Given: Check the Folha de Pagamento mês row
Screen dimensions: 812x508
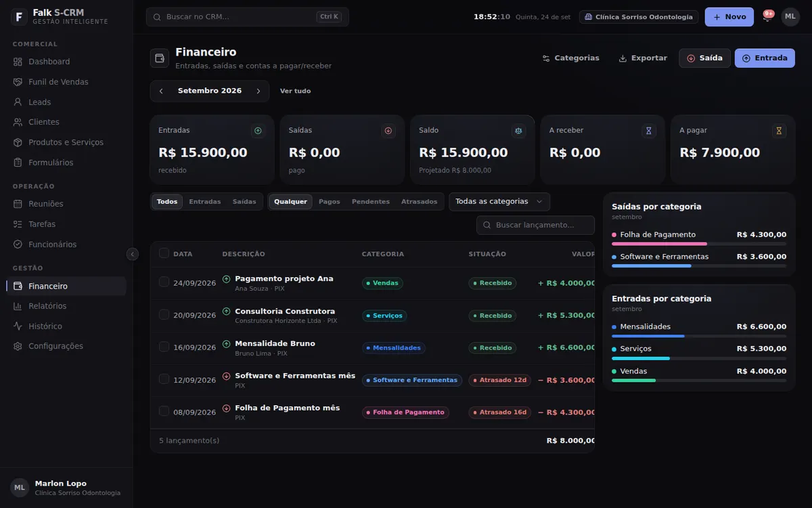Looking at the screenshot, I should [164, 411].
